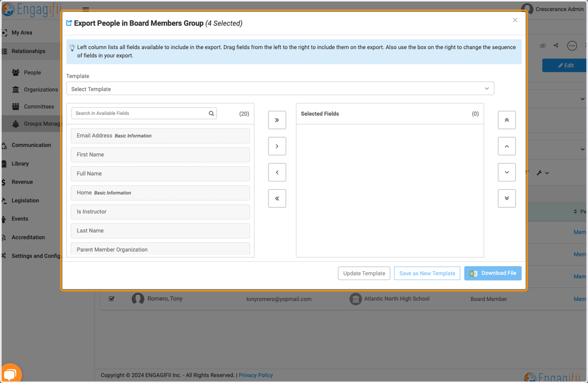Click the Groups Management sidebar icon
The image size is (588, 383).
pyautogui.click(x=16, y=124)
